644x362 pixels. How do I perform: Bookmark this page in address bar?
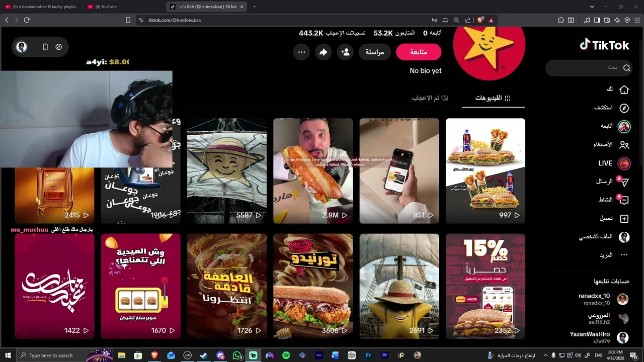coord(128,20)
